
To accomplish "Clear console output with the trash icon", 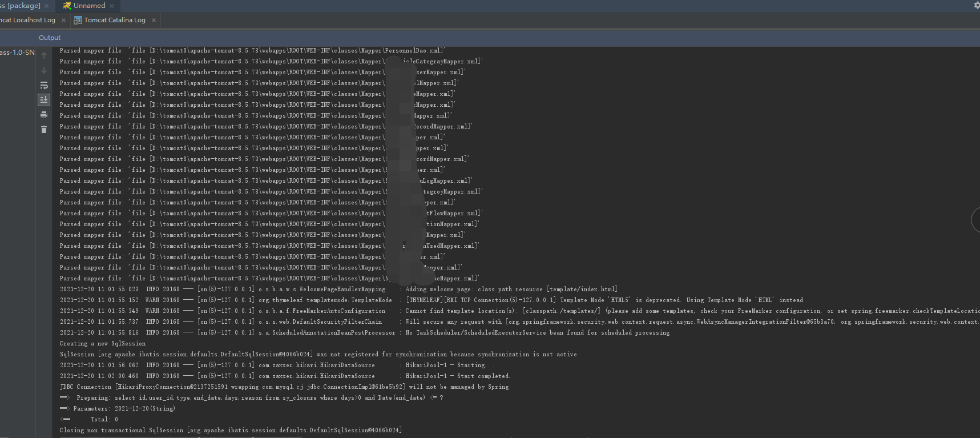I will 44,130.
